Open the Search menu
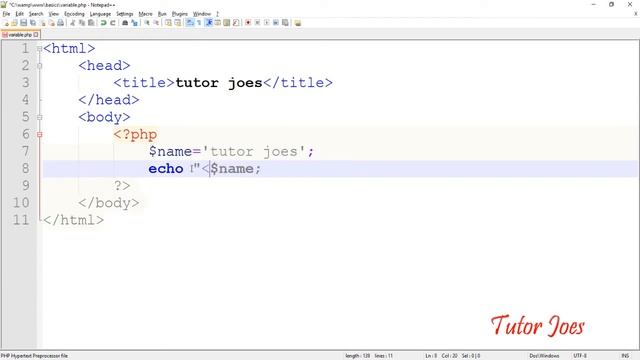This screenshot has height=360, width=640. point(36,14)
